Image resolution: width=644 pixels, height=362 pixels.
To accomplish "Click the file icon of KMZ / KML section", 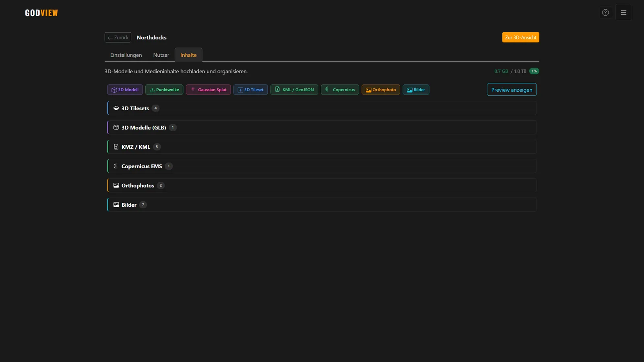I will pos(116,147).
